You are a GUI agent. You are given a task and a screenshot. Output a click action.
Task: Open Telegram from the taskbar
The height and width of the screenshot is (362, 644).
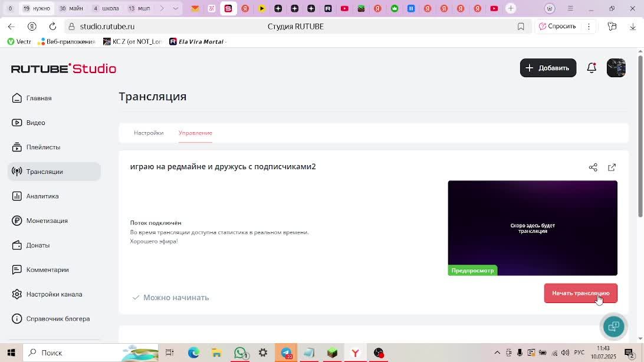click(x=286, y=353)
